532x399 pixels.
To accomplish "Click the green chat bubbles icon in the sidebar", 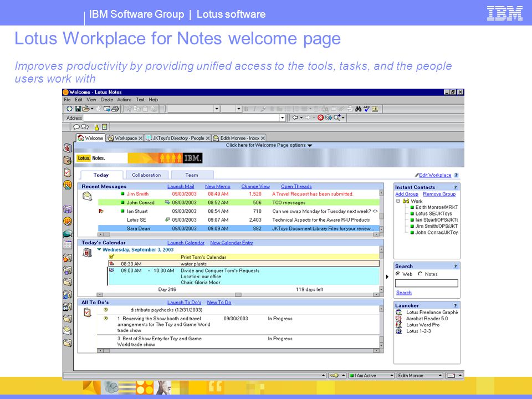I will pyautogui.click(x=67, y=233).
